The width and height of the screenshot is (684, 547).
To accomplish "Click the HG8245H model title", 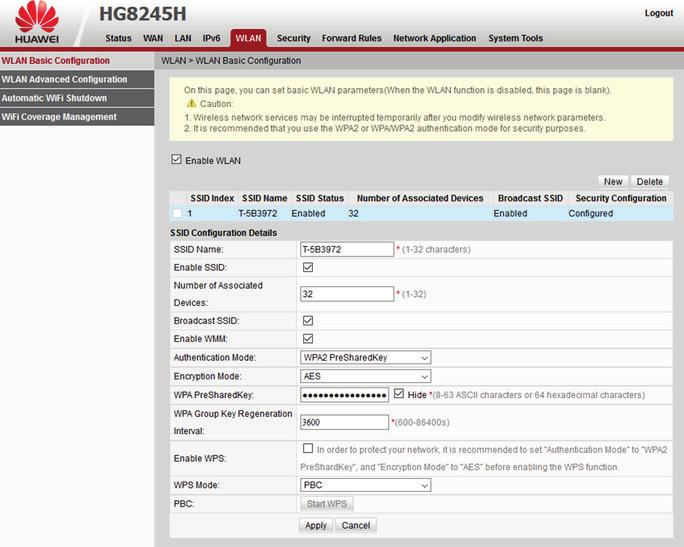I will [x=143, y=14].
